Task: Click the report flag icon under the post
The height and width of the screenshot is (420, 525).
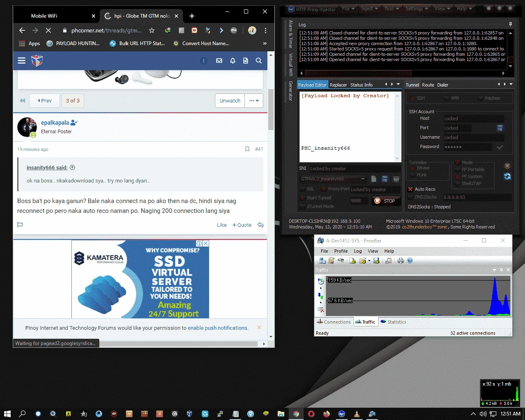Action: point(20,225)
